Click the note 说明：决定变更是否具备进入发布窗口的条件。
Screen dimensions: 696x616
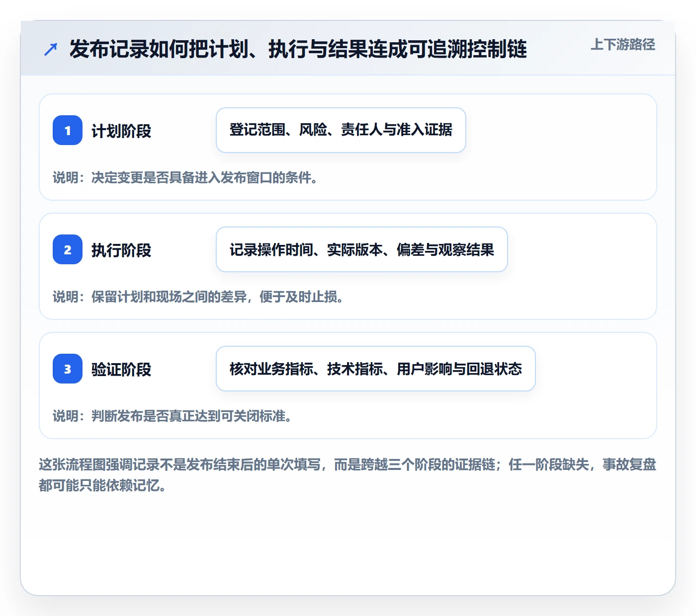[185, 177]
